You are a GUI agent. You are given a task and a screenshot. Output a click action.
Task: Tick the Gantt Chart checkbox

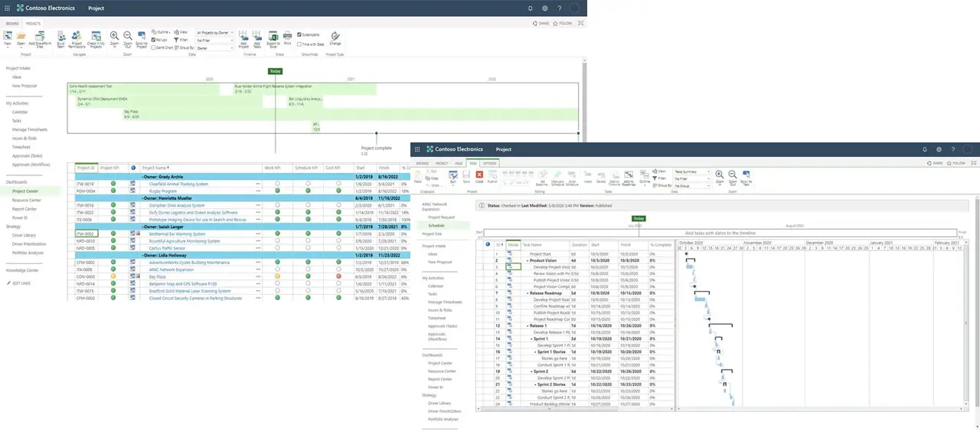[154, 47]
